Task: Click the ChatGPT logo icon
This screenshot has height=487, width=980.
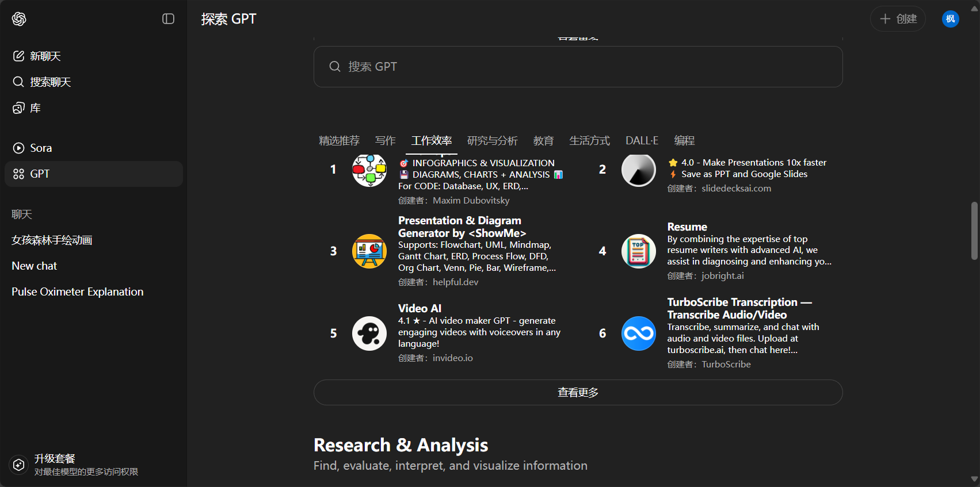Action: [19, 19]
